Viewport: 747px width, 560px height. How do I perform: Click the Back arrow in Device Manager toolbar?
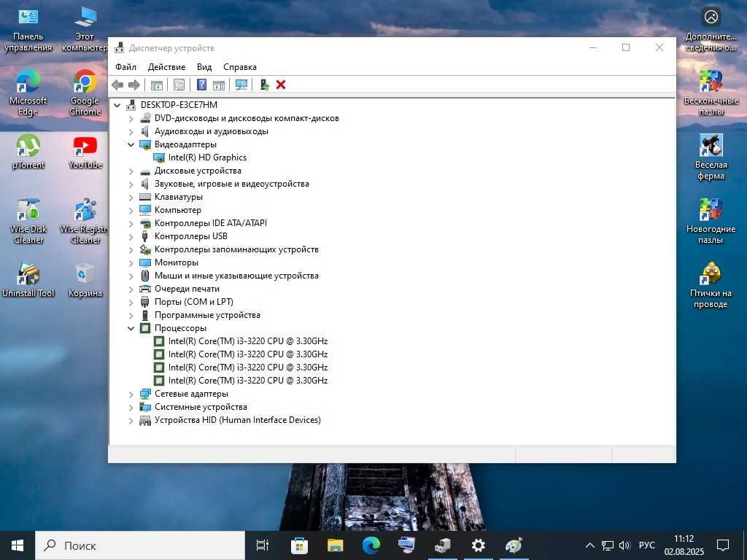coord(117,85)
